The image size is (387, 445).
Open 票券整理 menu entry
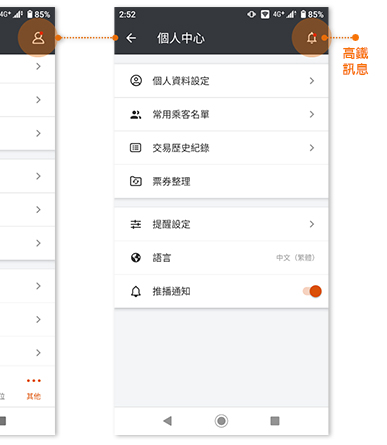click(221, 181)
